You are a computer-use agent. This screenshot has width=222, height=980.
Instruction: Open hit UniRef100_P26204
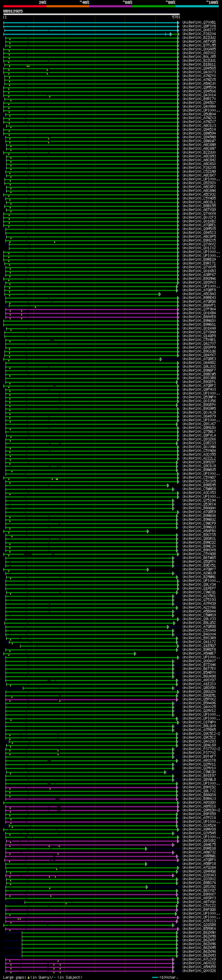[199, 34]
